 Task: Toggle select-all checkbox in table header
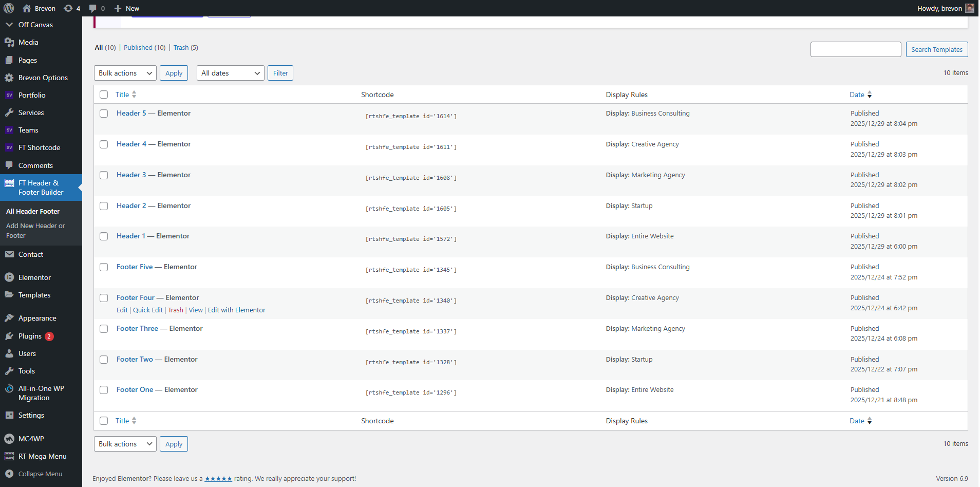coord(104,95)
